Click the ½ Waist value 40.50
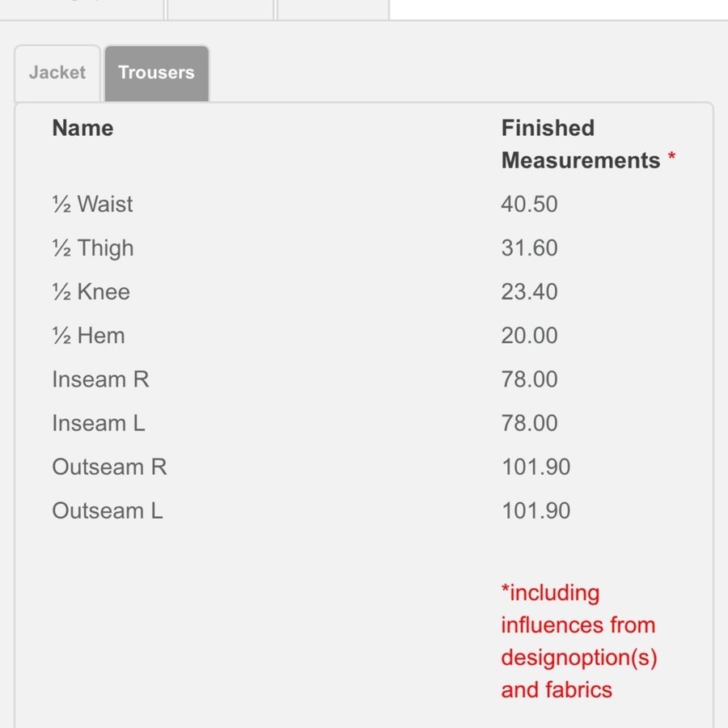The image size is (728, 728). (529, 205)
